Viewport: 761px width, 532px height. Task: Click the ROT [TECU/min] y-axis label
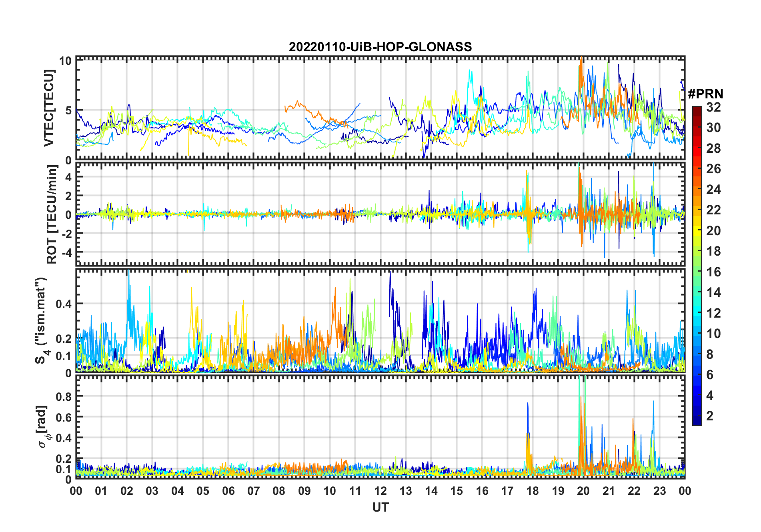(x=52, y=214)
